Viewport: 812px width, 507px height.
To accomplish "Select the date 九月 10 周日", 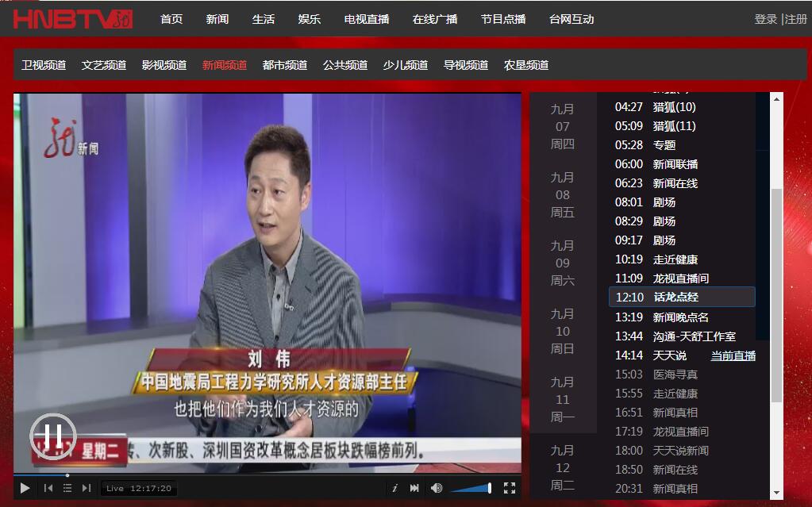I will click(563, 332).
